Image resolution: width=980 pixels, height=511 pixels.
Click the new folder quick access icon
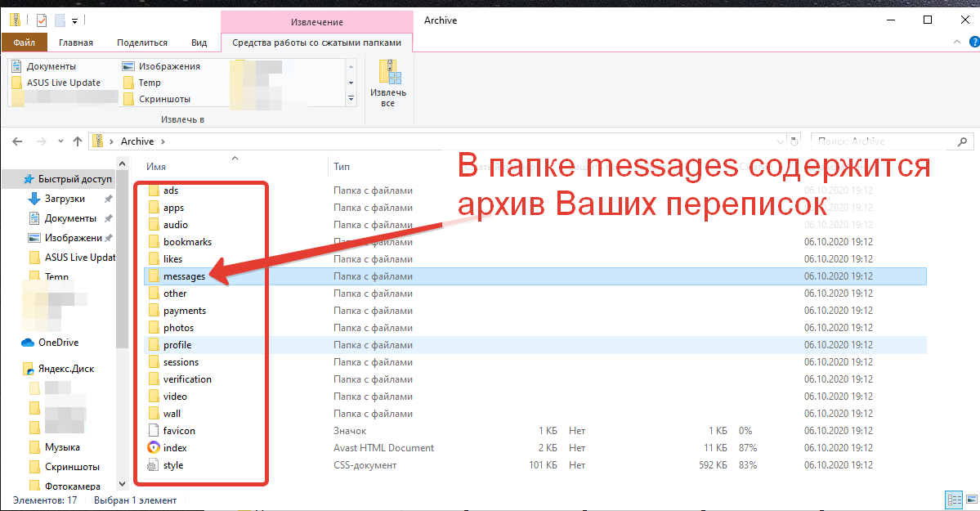pos(60,20)
